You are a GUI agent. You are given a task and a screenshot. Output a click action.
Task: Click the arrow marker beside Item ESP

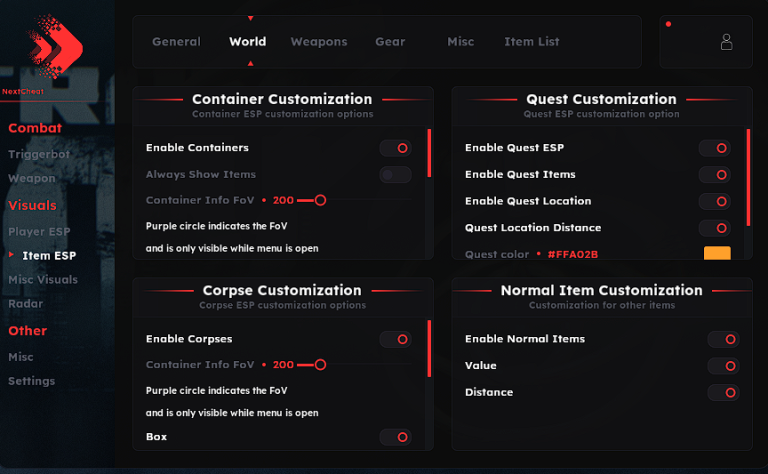(x=12, y=255)
